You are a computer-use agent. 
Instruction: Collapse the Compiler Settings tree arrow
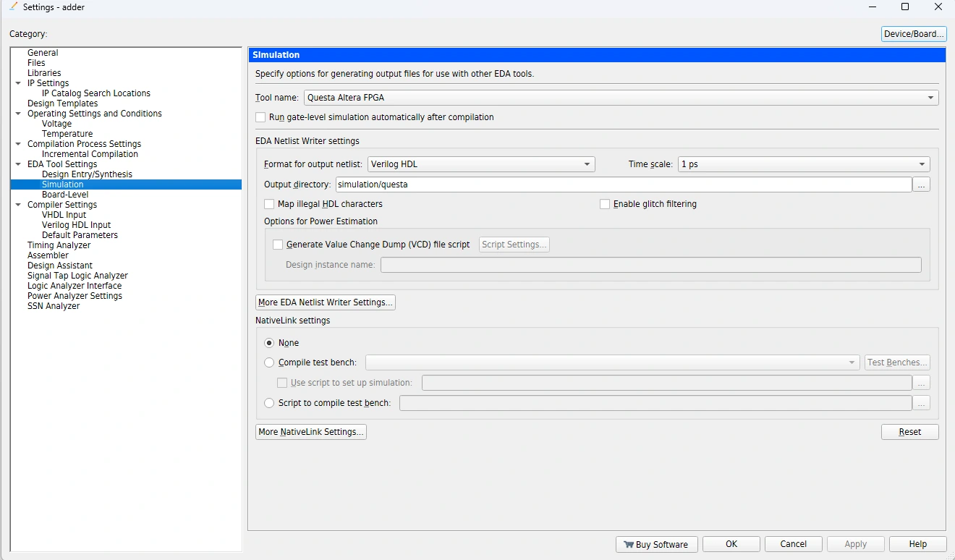[18, 205]
